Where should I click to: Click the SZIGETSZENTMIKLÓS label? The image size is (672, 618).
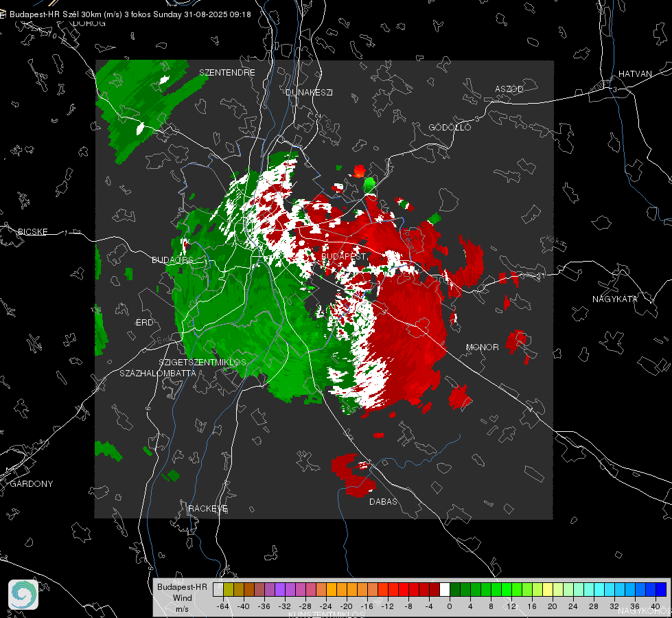click(202, 362)
